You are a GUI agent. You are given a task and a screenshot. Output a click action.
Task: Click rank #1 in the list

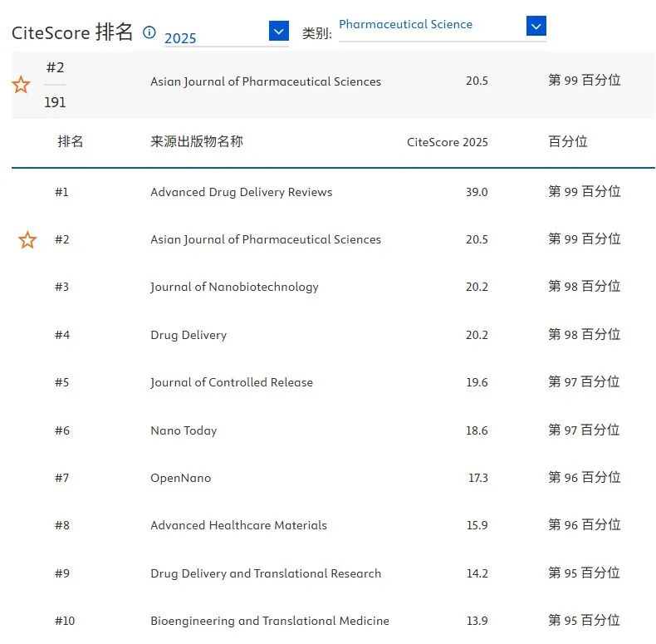[x=61, y=192]
